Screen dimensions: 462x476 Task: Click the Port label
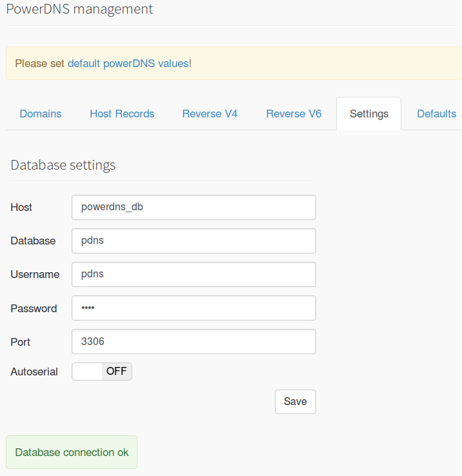tap(21, 342)
